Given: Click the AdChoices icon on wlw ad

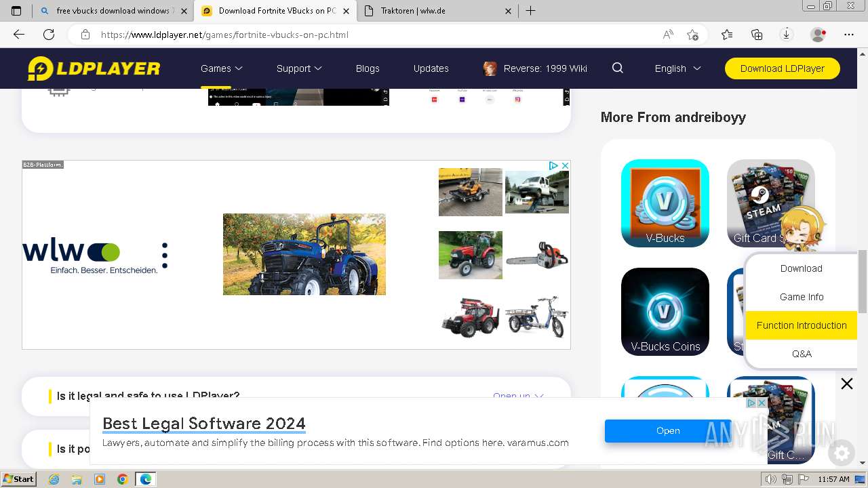Looking at the screenshot, I should click(x=553, y=165).
